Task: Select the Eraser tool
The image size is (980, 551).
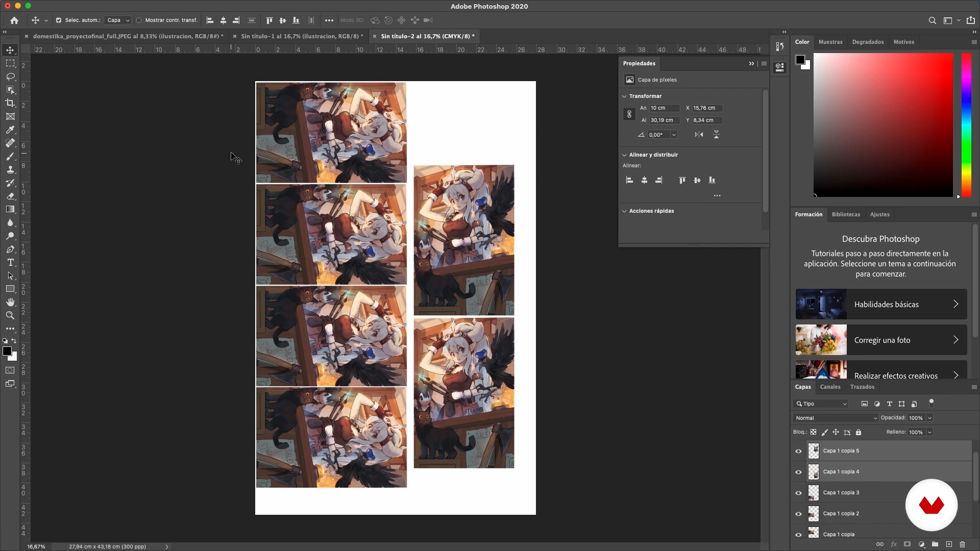Action: coord(10,196)
